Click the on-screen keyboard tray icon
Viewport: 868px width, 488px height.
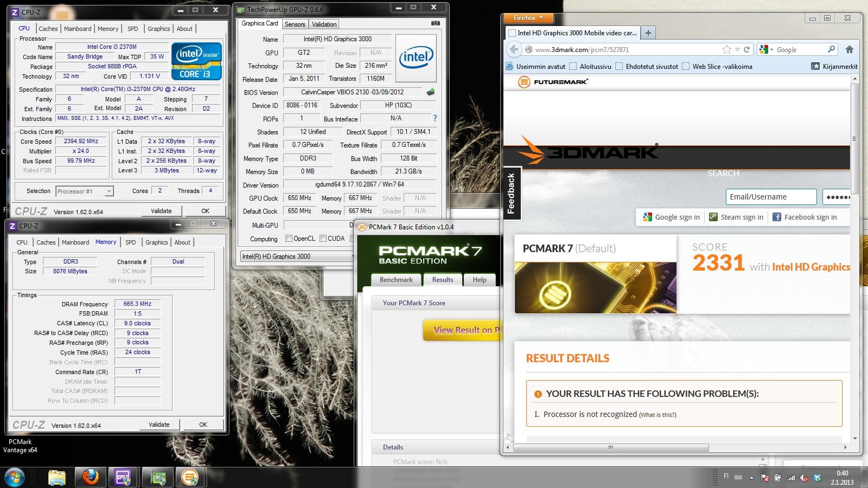tap(738, 477)
